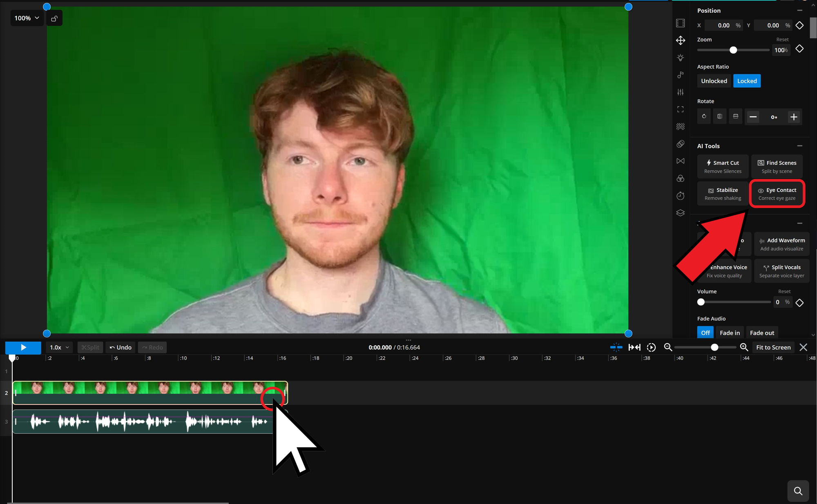Open the Layers icon at the sidebar bottom
This screenshot has width=817, height=504.
click(x=681, y=213)
